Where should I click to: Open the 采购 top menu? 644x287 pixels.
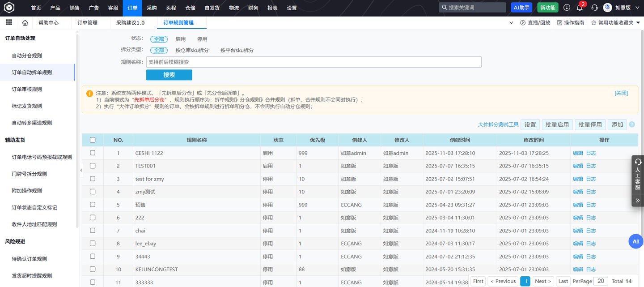[x=152, y=8]
